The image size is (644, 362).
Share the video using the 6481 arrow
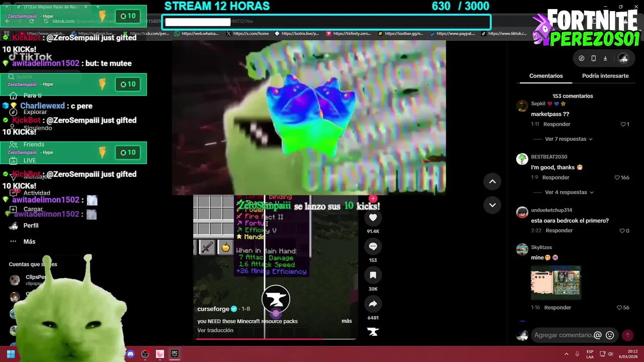point(373,304)
